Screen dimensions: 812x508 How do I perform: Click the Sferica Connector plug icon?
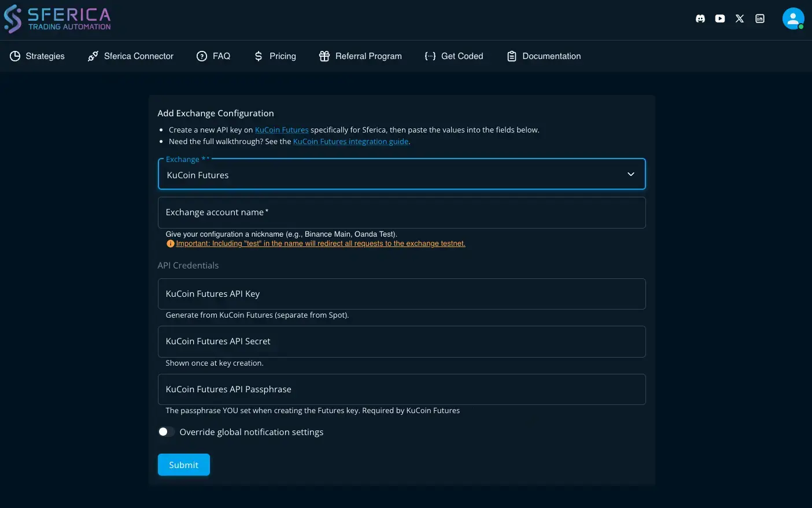click(93, 56)
